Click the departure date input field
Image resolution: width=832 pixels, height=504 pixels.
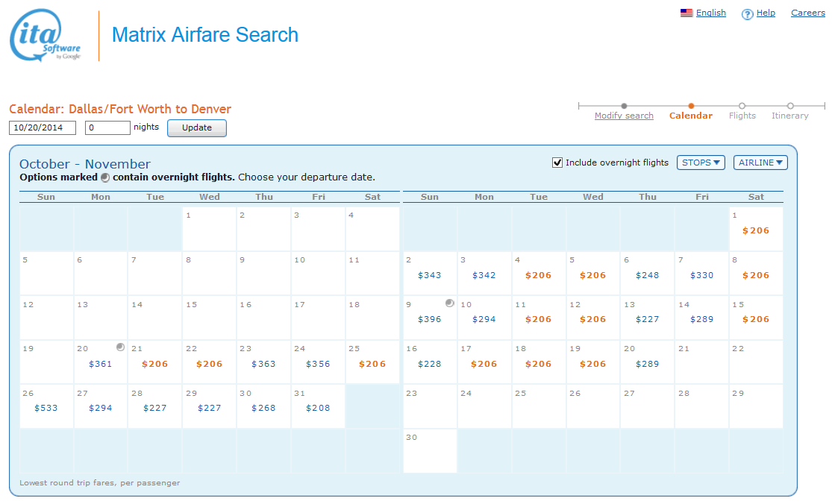[43, 127]
